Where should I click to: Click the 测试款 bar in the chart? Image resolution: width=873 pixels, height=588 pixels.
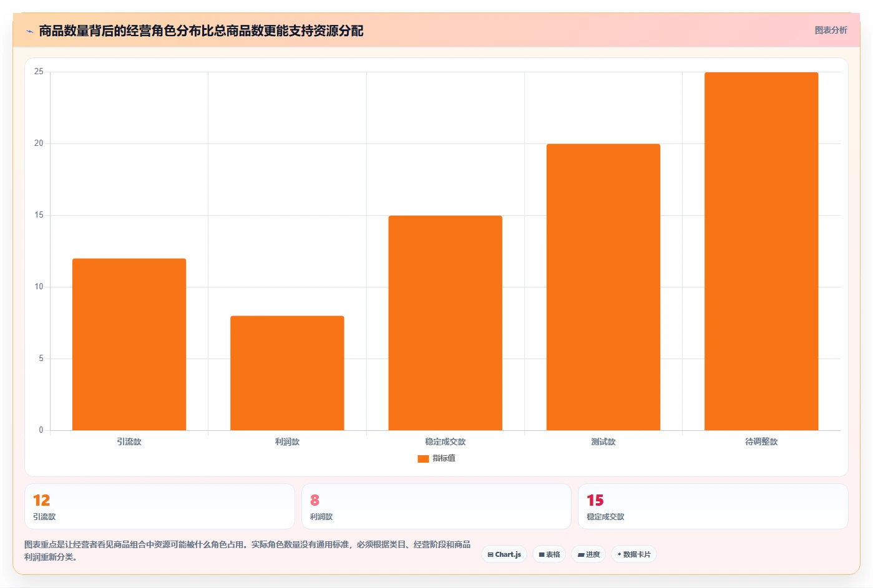(x=603, y=287)
